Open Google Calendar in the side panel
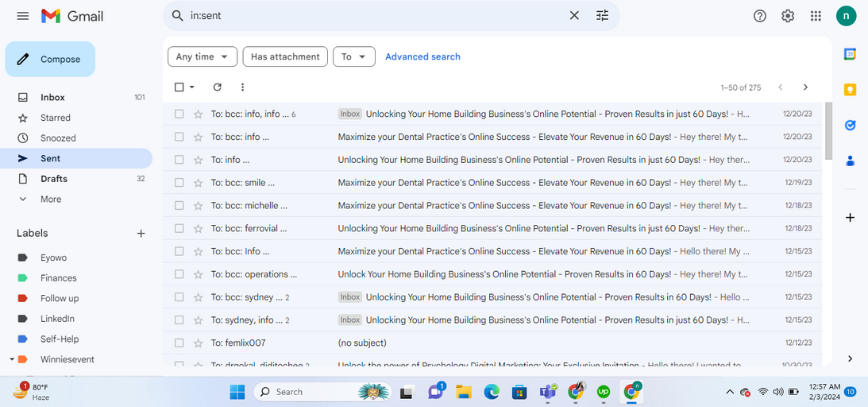Viewport: 868px width, 407px height. point(850,54)
